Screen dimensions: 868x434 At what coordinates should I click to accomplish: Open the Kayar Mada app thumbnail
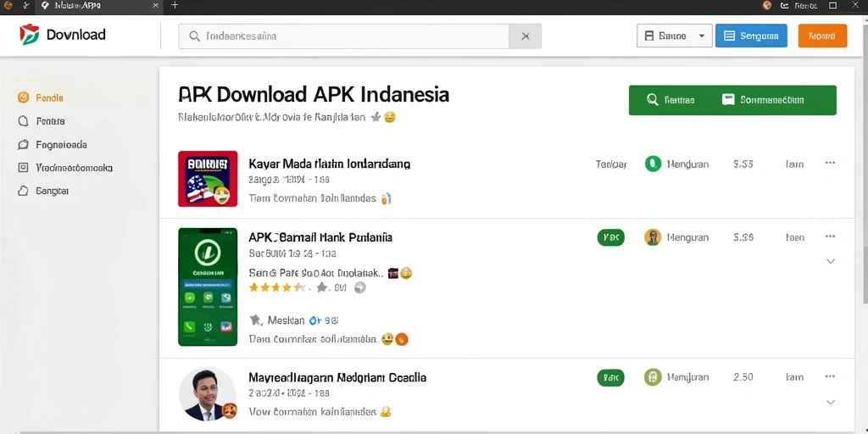pyautogui.click(x=208, y=179)
